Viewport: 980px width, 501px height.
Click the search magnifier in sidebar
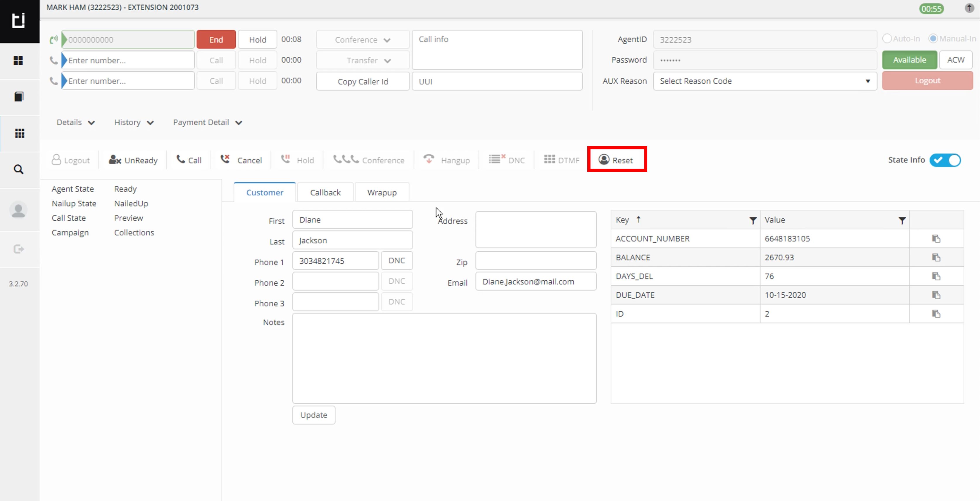[x=19, y=169]
